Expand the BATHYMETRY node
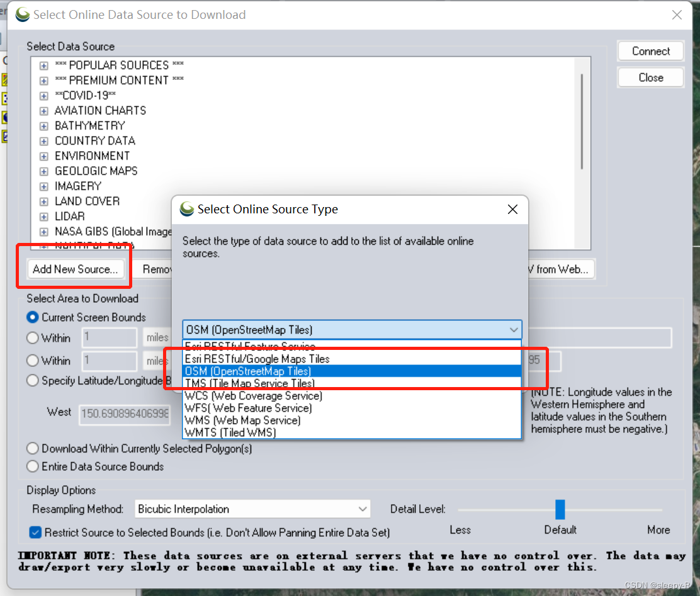 (x=44, y=127)
